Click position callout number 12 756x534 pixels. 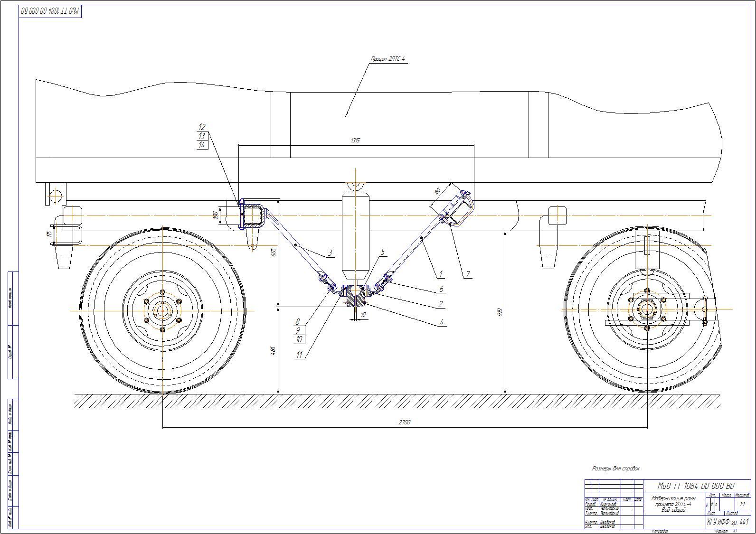202,127
